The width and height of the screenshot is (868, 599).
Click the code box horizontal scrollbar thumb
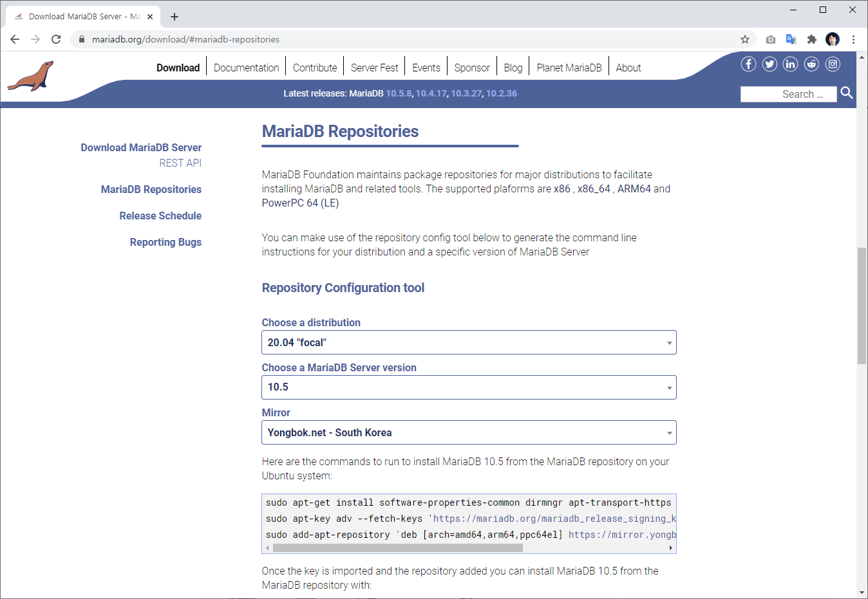397,548
